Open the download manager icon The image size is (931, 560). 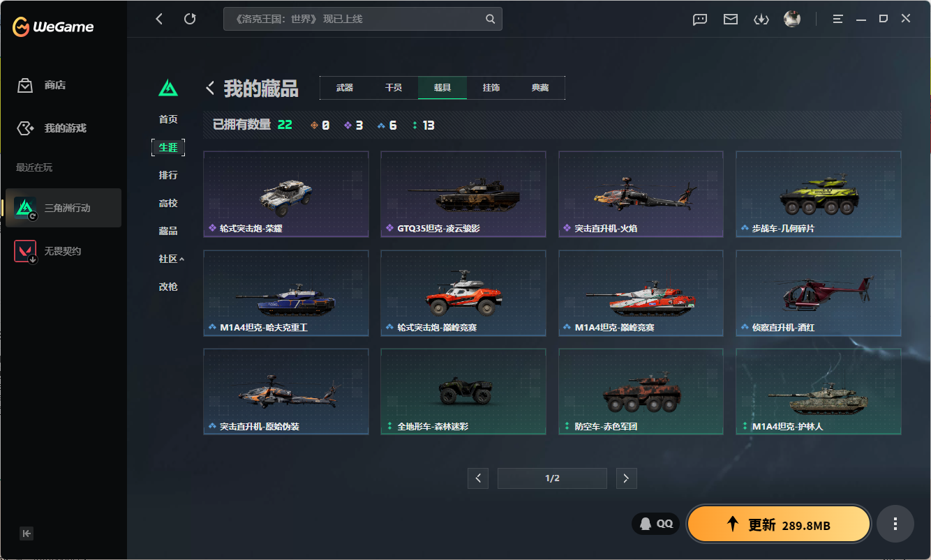(x=761, y=20)
